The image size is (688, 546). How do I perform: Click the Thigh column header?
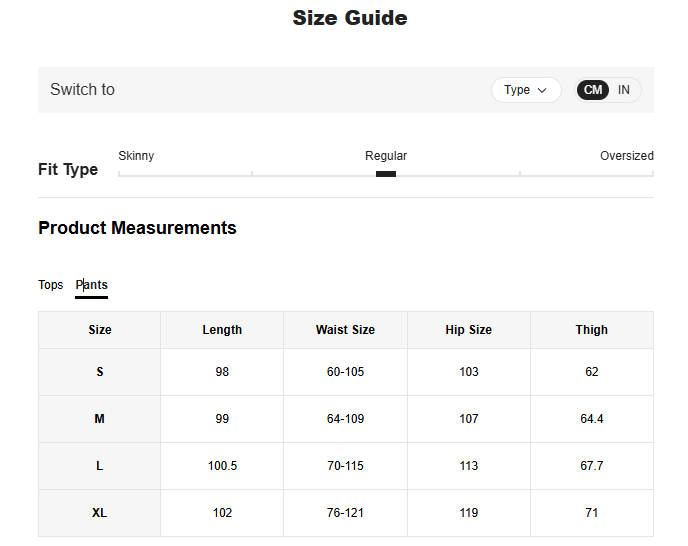coord(592,330)
